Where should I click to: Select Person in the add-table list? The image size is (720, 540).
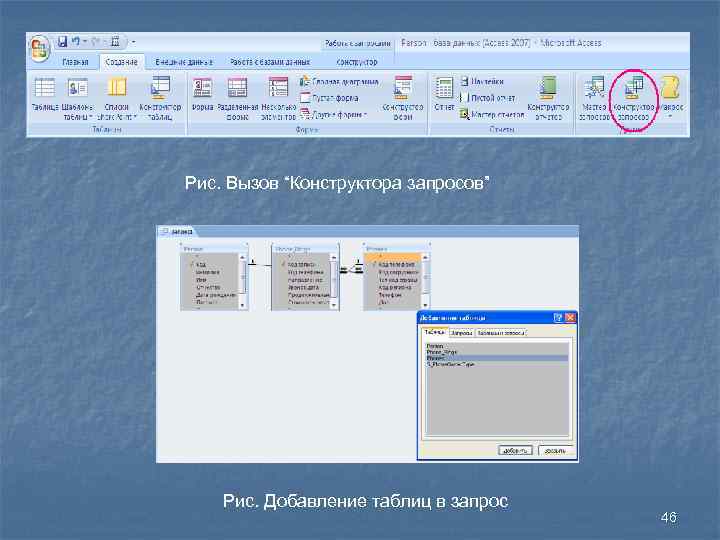pyautogui.click(x=497, y=346)
